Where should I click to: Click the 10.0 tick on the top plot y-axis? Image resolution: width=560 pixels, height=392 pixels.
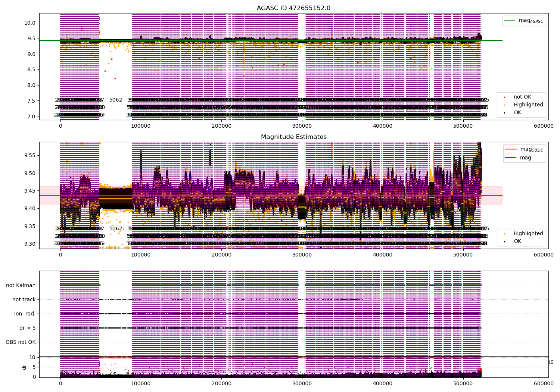click(x=29, y=23)
